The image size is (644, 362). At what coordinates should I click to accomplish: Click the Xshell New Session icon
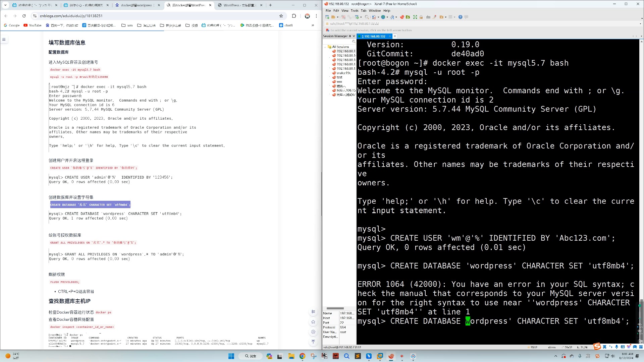coord(327,17)
